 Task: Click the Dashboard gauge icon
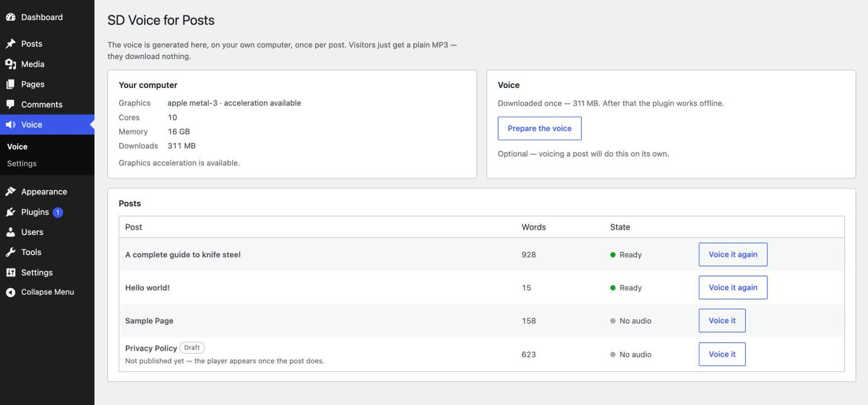[10, 17]
